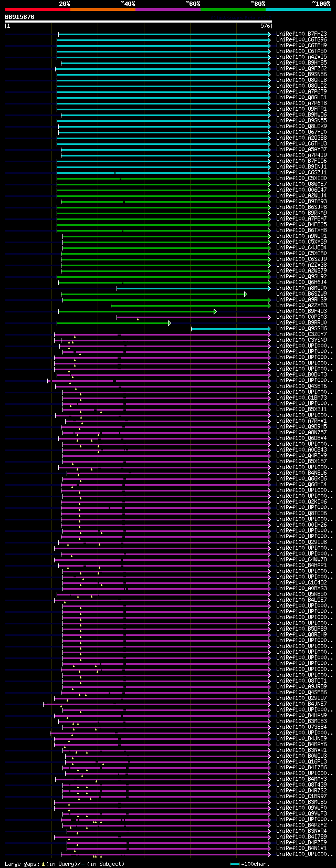Open hit UniRef100_B9T693
This screenshot has width=336, height=868.
click(301, 201)
